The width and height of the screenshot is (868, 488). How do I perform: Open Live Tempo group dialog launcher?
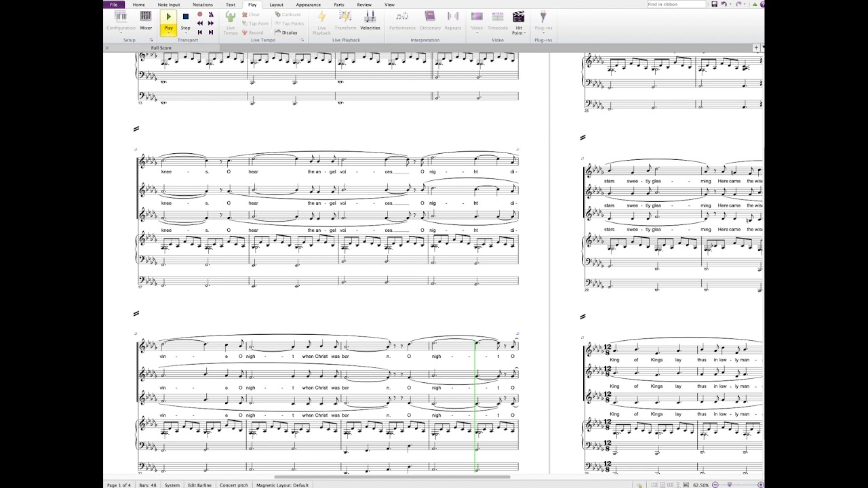[302, 40]
